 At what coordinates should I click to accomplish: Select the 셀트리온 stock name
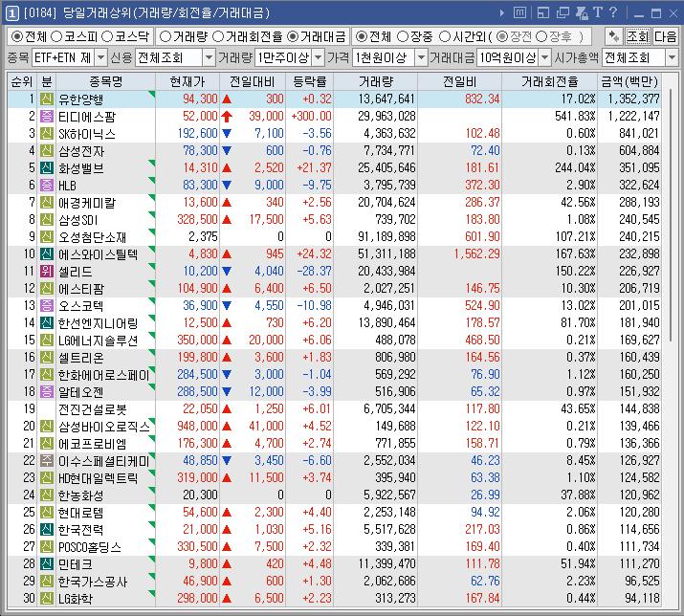81,358
